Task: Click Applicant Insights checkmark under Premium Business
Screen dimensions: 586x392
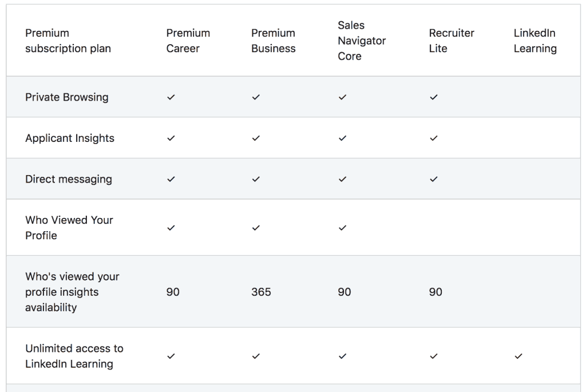Action: tap(256, 138)
